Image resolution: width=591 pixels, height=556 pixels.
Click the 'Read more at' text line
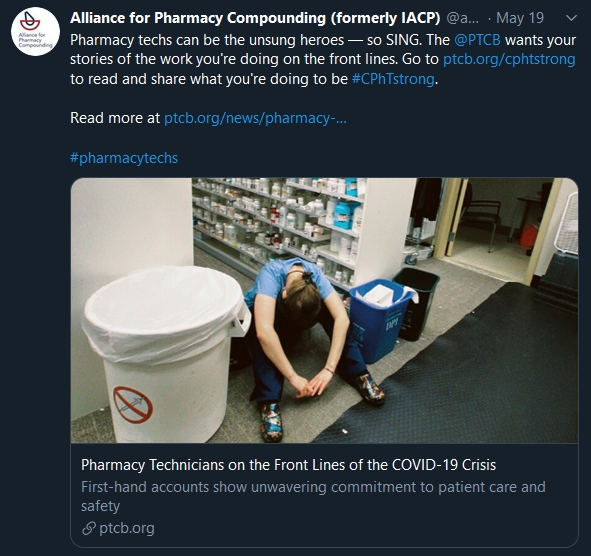115,118
